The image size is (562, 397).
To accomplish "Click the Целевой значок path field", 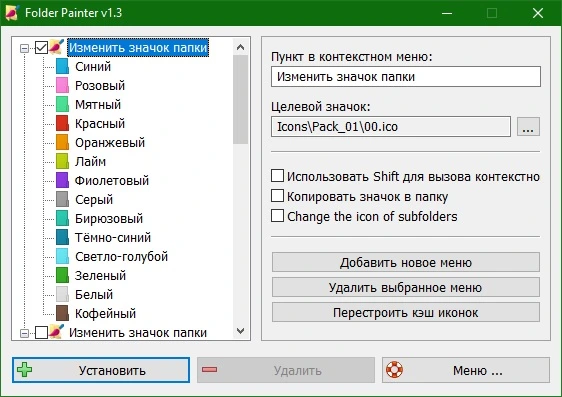I will (391, 126).
